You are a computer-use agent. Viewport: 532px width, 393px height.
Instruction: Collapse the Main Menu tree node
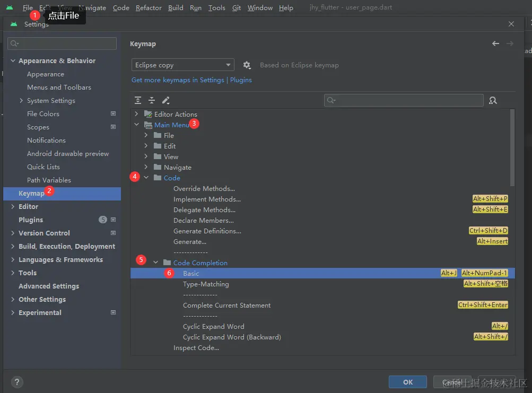pos(136,125)
